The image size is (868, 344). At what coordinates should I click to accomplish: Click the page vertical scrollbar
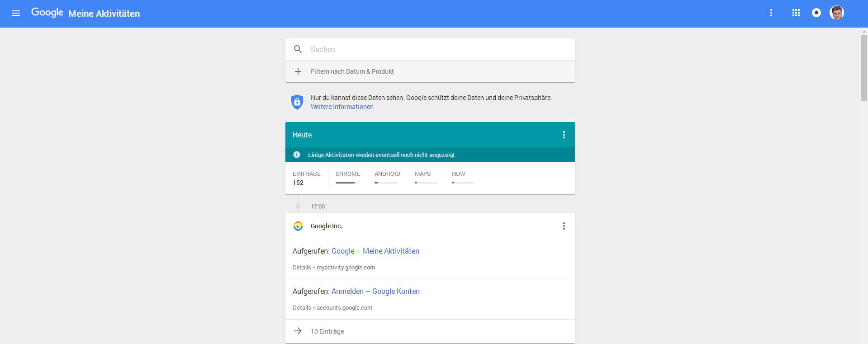(x=864, y=68)
